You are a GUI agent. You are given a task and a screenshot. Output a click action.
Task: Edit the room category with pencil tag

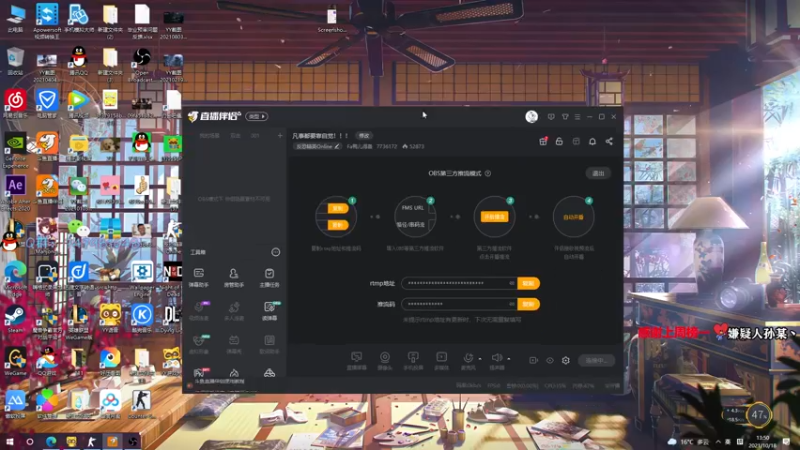316,146
